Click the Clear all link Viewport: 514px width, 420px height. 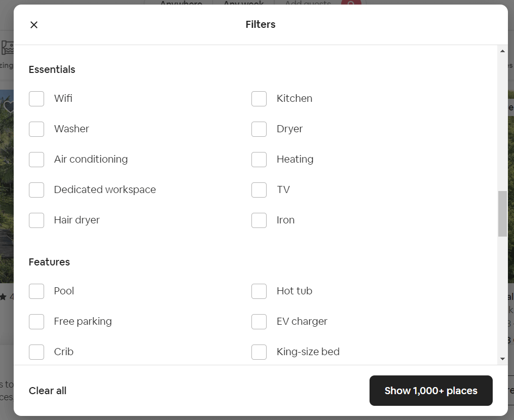[48, 391]
